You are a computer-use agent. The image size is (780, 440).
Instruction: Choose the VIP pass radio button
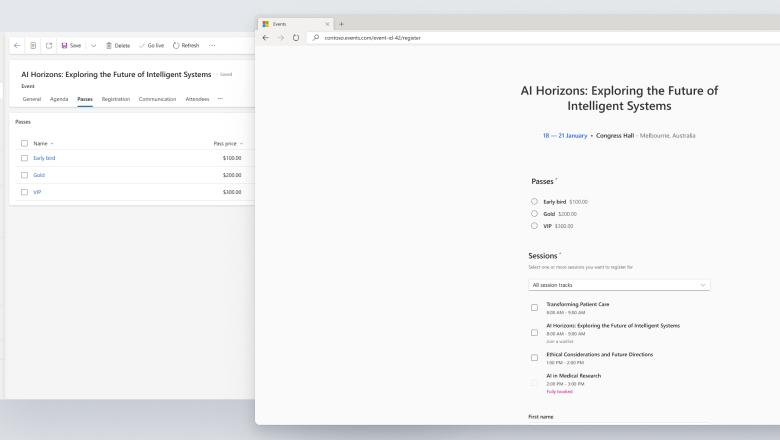(534, 225)
